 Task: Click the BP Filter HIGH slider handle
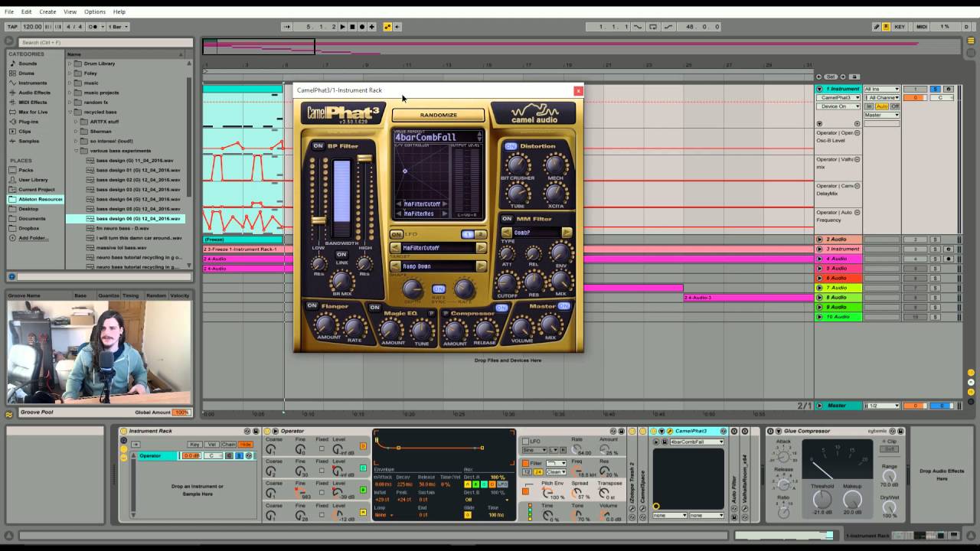click(364, 158)
